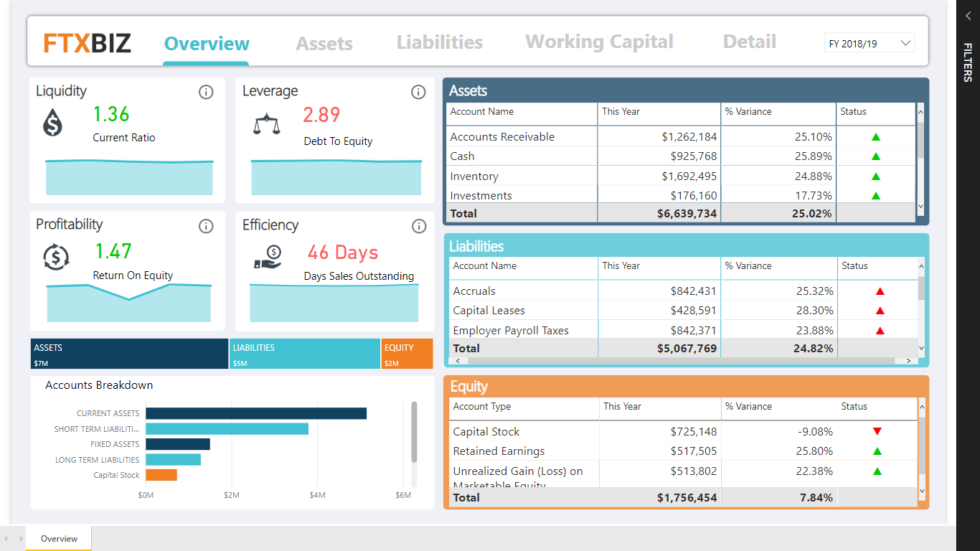Switch to the Assets navigation tab

tap(324, 44)
